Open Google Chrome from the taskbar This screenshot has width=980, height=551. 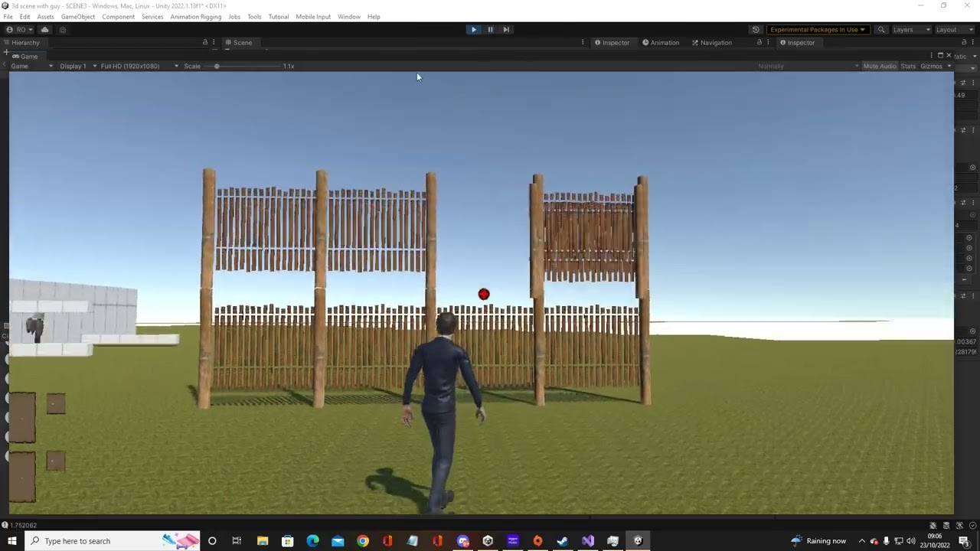pyautogui.click(x=363, y=541)
